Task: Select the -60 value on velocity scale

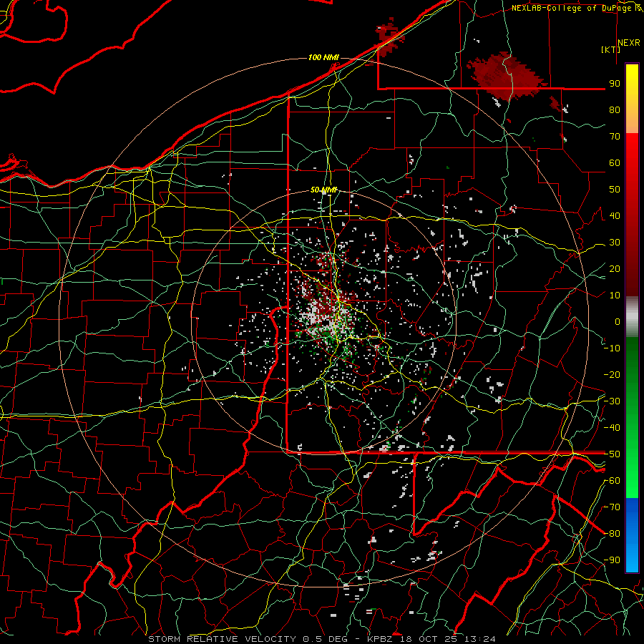Action: (612, 481)
